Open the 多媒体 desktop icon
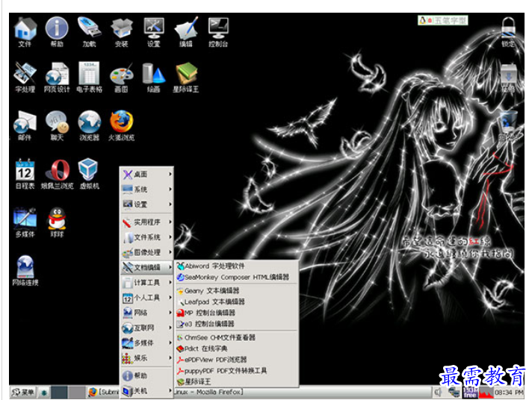Image resolution: width=532 pixels, height=400 pixels. point(25,222)
